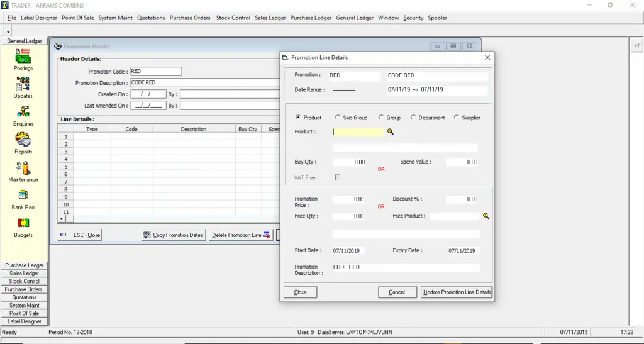Switch to Sales Ledger sidebar tab
Image resolution: width=644 pixels, height=344 pixels.
click(25, 274)
